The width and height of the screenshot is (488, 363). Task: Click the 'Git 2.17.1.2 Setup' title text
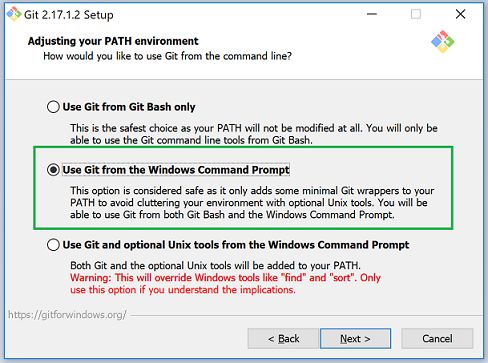tap(69, 15)
